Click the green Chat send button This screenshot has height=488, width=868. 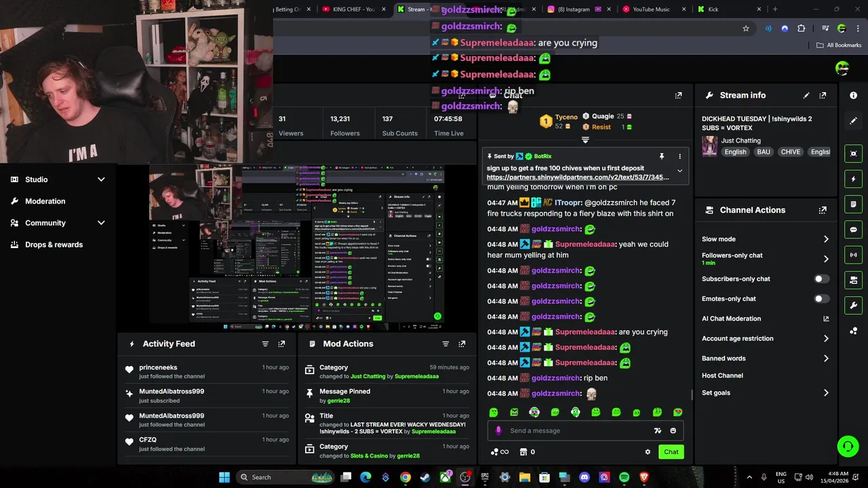click(671, 452)
